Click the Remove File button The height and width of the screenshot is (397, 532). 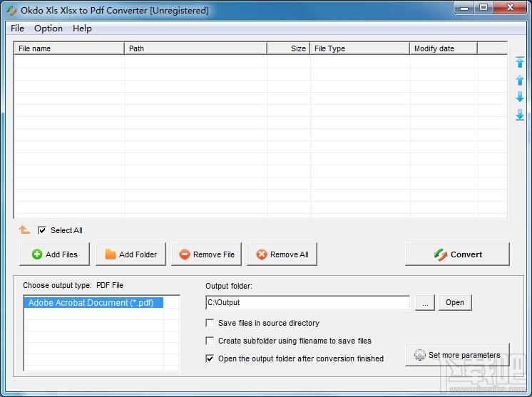point(207,254)
